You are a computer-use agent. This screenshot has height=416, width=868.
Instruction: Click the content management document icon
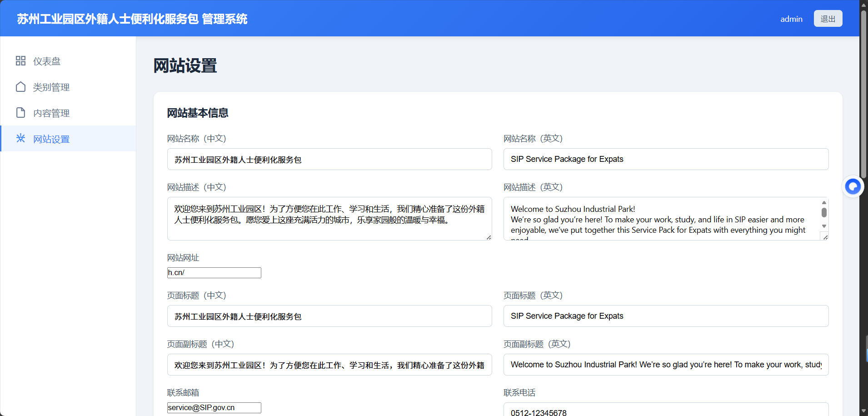coord(20,113)
